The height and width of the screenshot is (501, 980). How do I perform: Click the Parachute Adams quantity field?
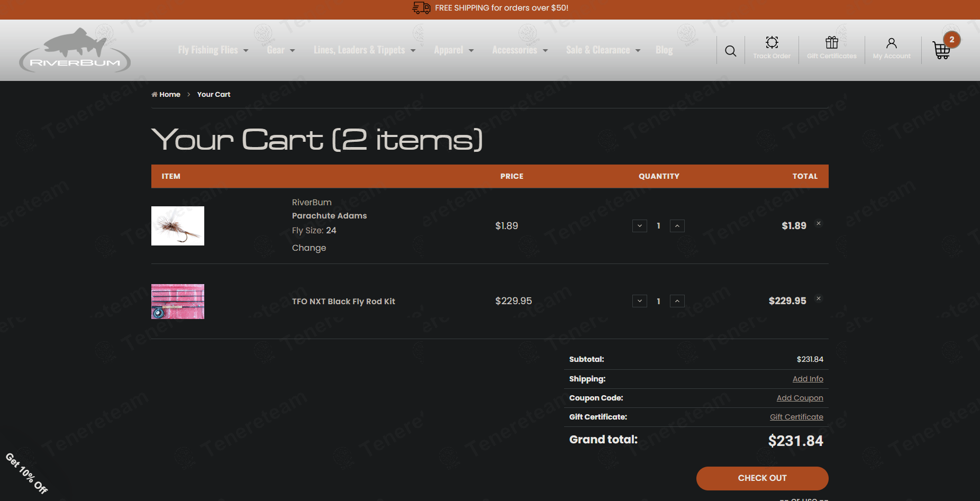coord(658,226)
